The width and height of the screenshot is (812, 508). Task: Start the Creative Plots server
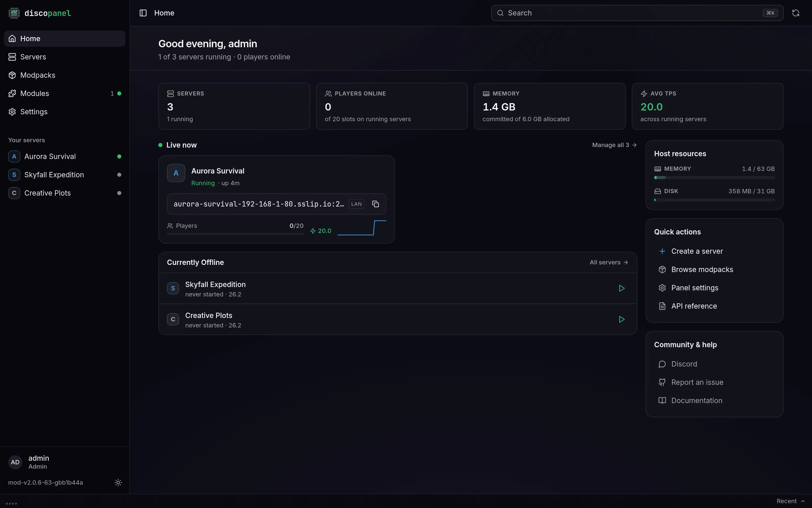tap(621, 319)
